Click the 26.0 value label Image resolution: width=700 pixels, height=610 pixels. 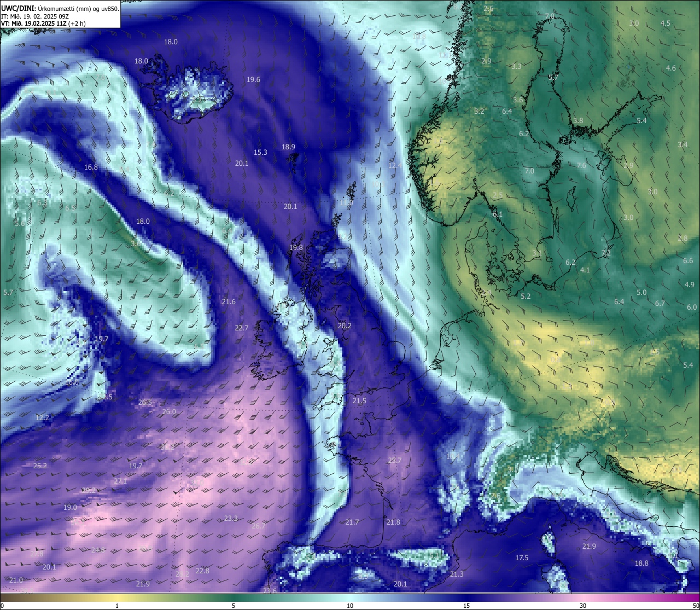[169, 411]
